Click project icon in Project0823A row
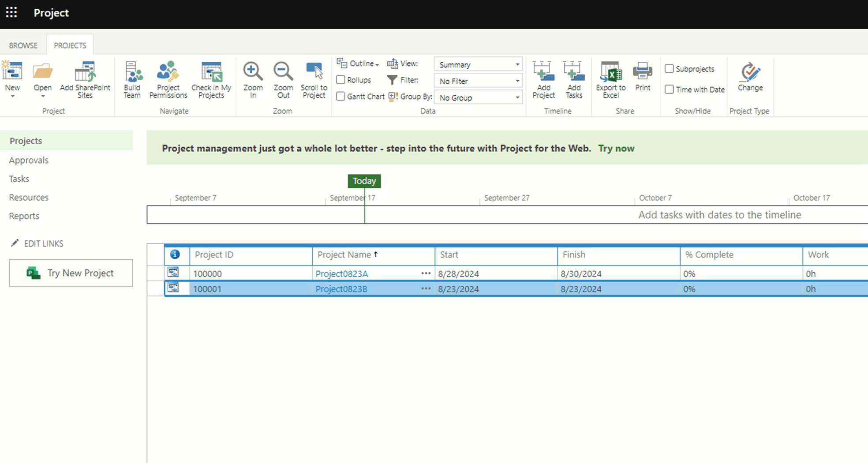 (173, 273)
